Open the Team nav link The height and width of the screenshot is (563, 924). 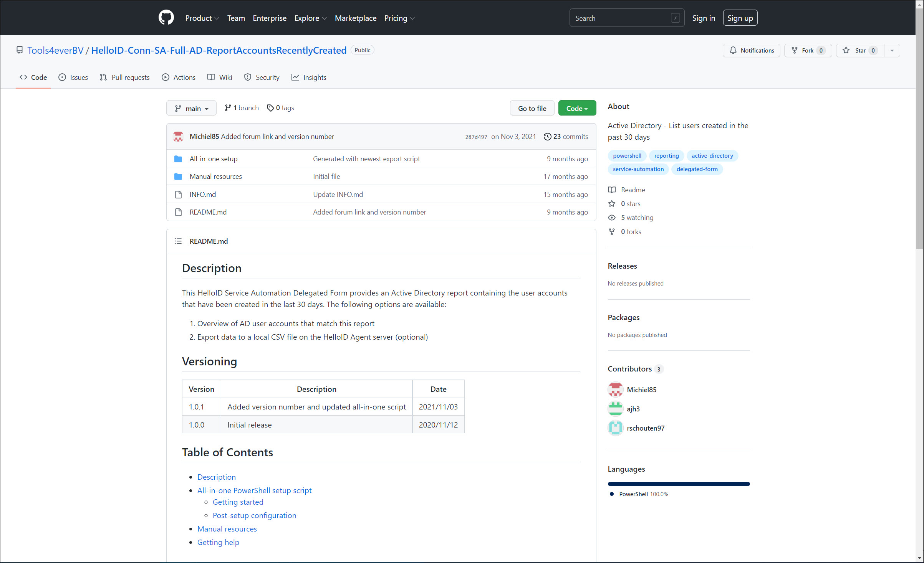(236, 18)
